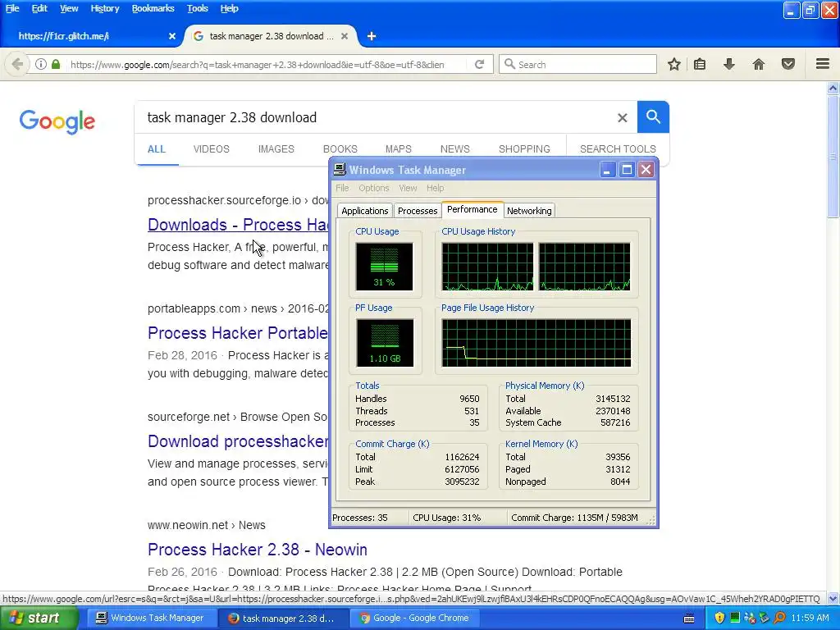
Task: Open Process Hacker 2.38 - Neowin link
Action: tap(257, 549)
